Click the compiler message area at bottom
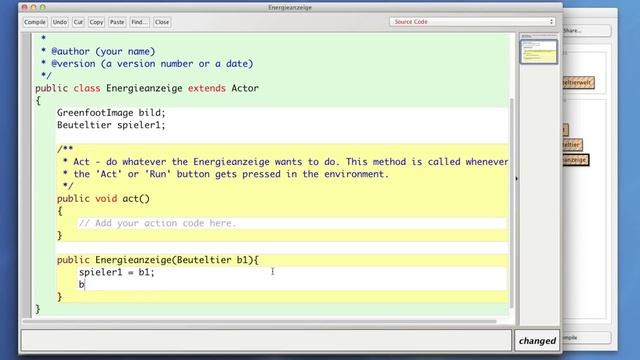Screen dimensions: 640x360 pyautogui.click(x=266, y=340)
